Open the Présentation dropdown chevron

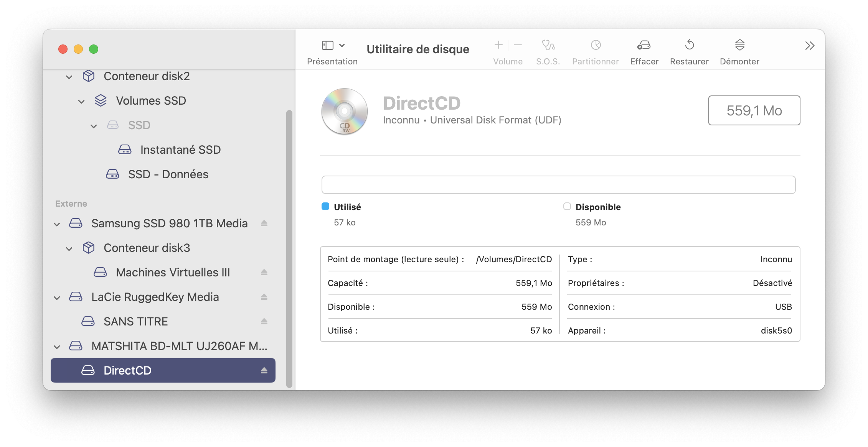(342, 46)
